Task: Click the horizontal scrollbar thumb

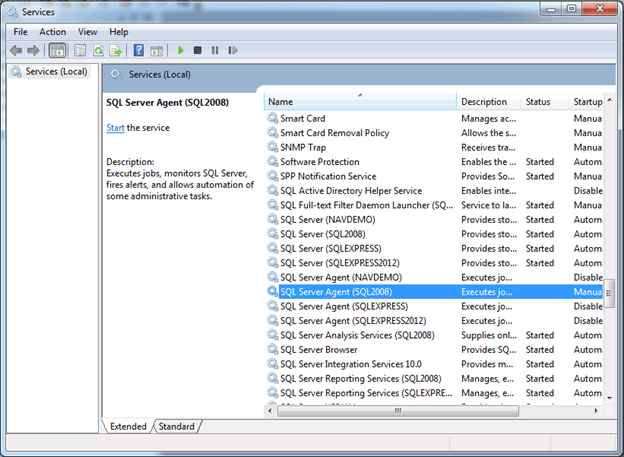Action: pos(398,410)
